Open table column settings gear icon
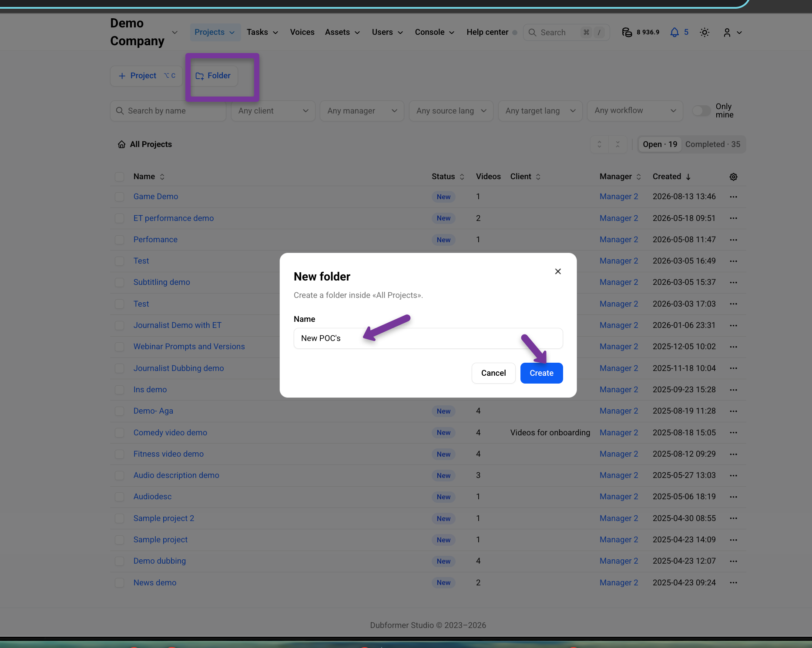812x648 pixels. pyautogui.click(x=733, y=177)
